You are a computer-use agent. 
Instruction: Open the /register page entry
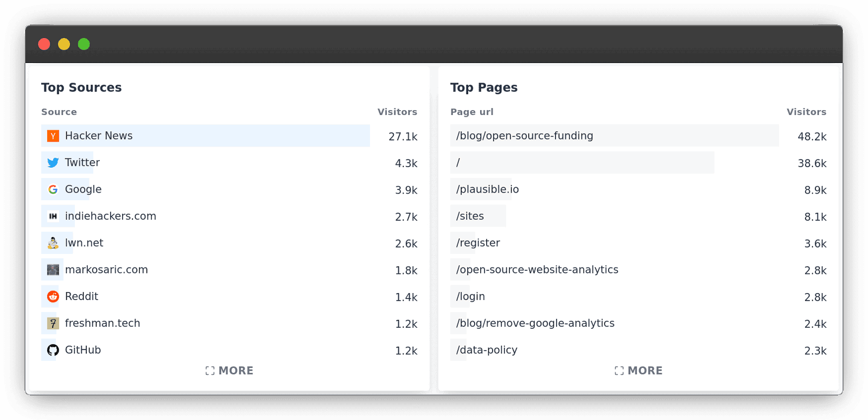(478, 243)
